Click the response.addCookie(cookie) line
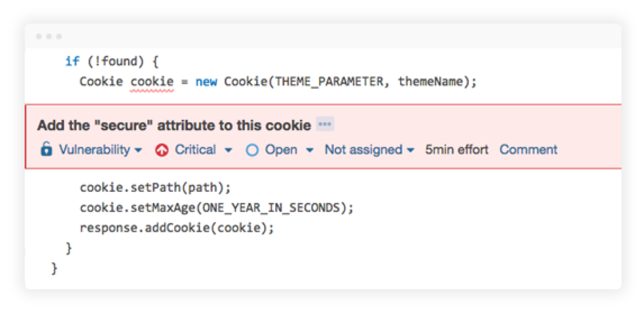Screen dimensions: 644x314 point(177,228)
